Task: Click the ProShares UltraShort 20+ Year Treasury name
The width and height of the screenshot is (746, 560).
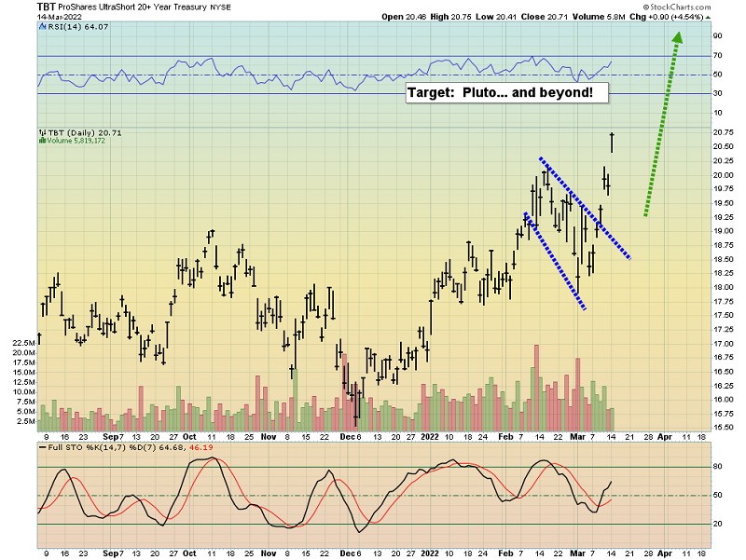Action: pyautogui.click(x=132, y=7)
